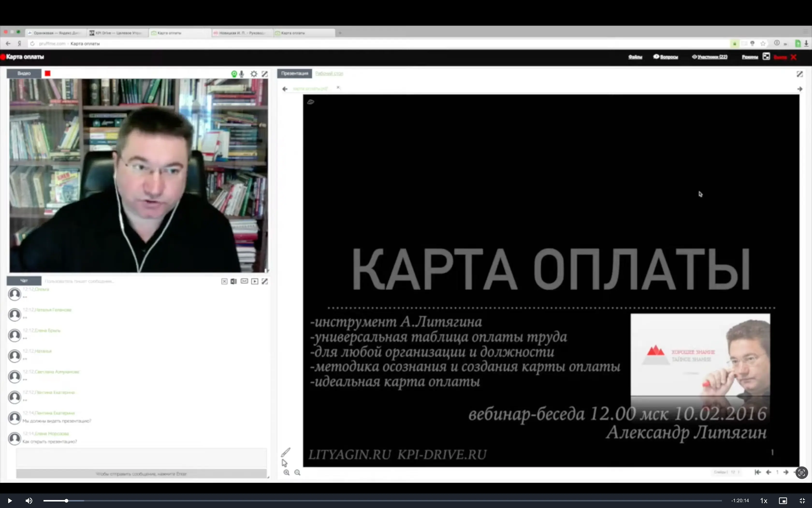812x508 pixels.
Task: Zoom out of the presentation
Action: [297, 472]
